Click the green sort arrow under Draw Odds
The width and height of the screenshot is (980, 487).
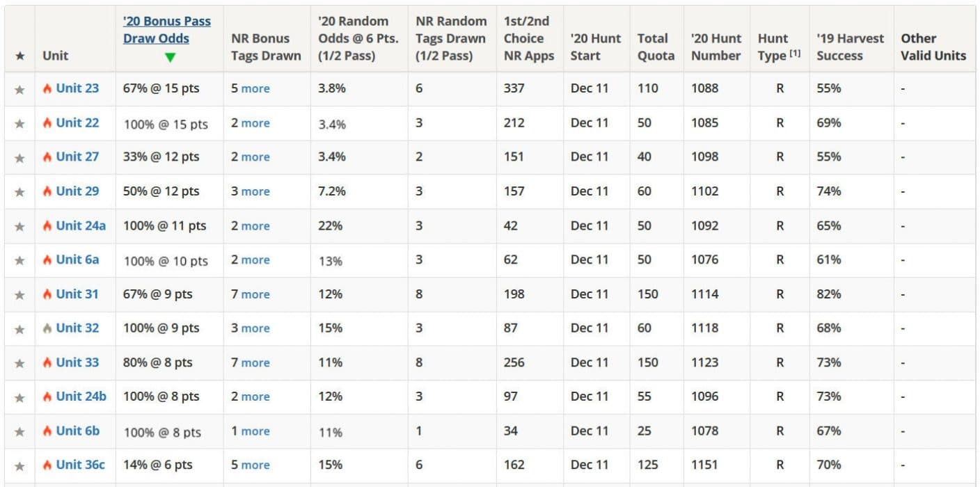click(x=170, y=57)
